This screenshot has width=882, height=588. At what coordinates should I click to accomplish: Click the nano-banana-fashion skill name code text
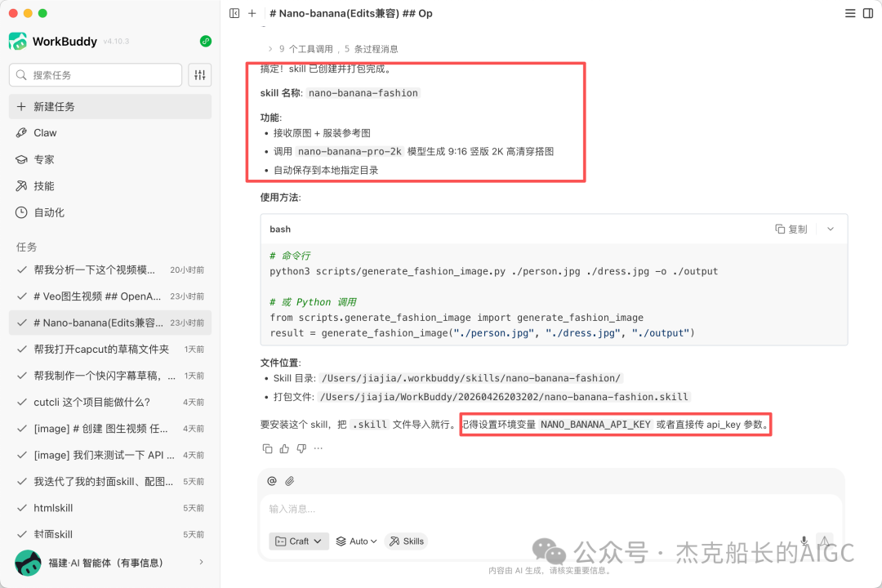(363, 93)
